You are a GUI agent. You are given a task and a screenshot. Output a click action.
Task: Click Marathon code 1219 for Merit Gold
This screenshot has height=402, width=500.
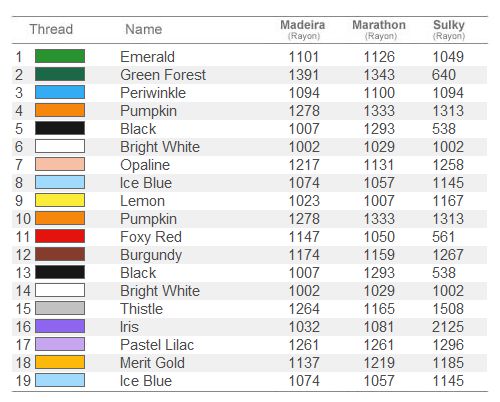tap(379, 363)
